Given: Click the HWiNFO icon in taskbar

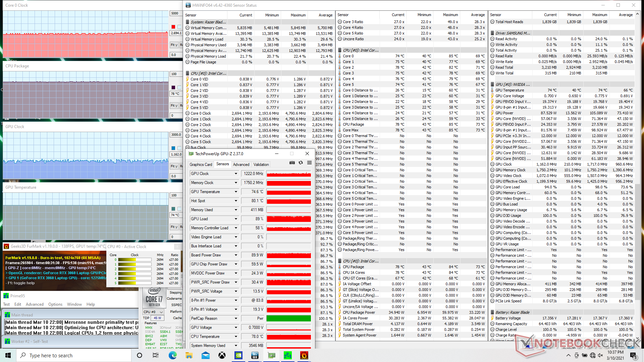Looking at the screenshot, I should click(255, 355).
